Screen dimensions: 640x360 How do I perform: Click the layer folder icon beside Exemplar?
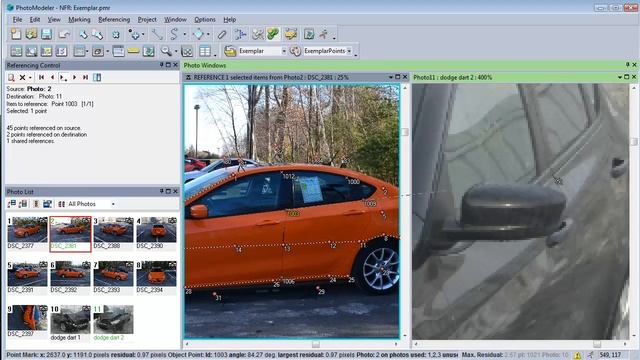point(230,51)
